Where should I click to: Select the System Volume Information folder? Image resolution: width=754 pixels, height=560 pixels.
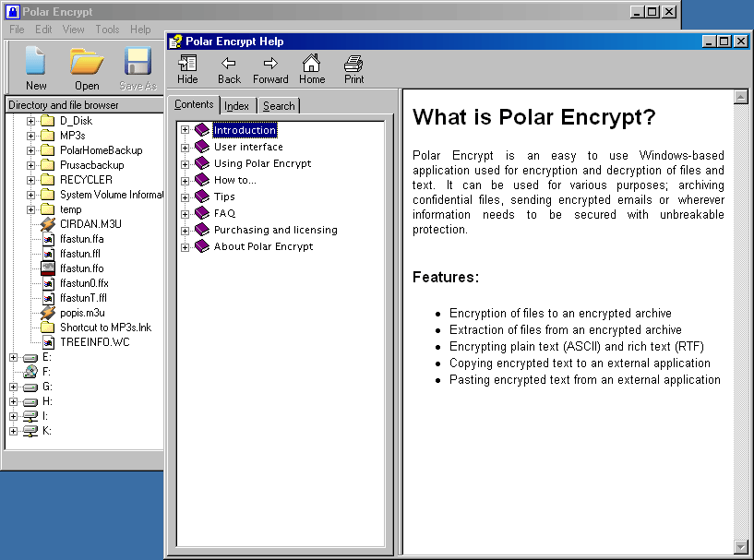tap(111, 195)
